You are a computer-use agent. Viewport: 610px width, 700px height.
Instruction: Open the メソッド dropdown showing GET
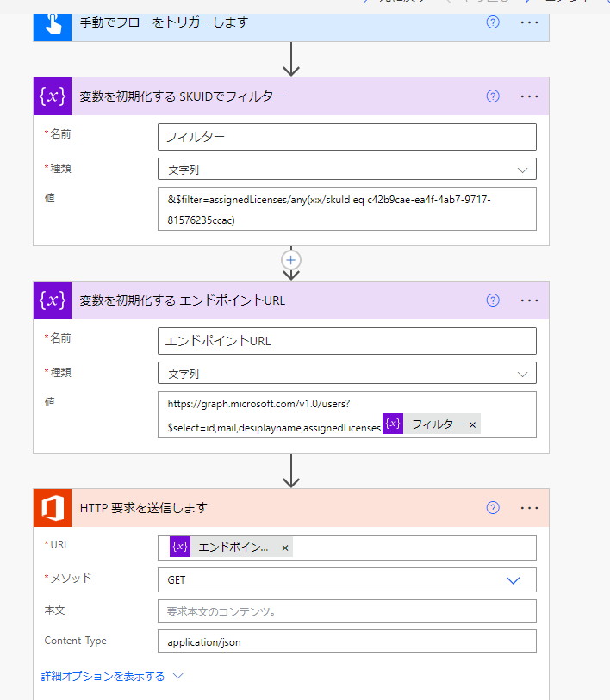(x=346, y=580)
